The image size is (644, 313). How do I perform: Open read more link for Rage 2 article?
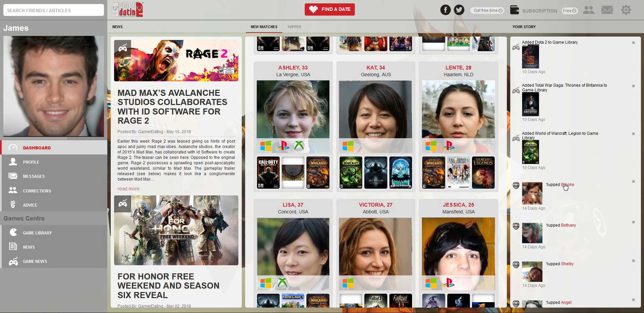pyautogui.click(x=128, y=189)
